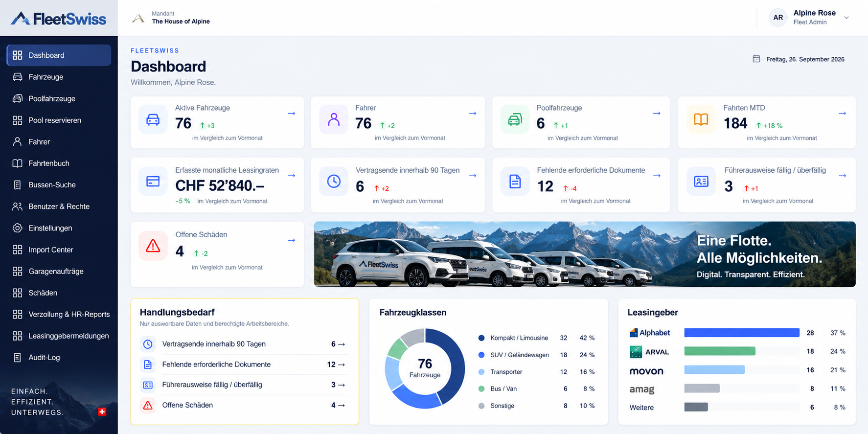Viewport: 868px width, 434px height.
Task: Open Erfasste monatliche Leasingraten arrow
Action: (292, 176)
